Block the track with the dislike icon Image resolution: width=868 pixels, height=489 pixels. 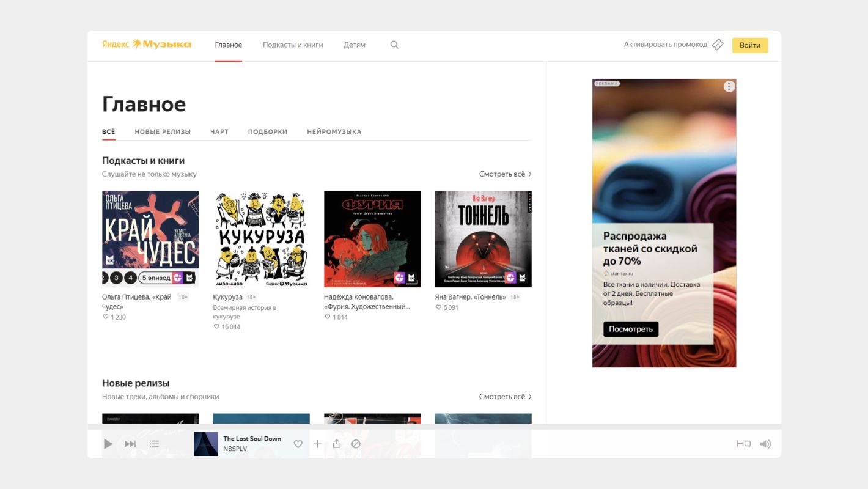point(356,444)
